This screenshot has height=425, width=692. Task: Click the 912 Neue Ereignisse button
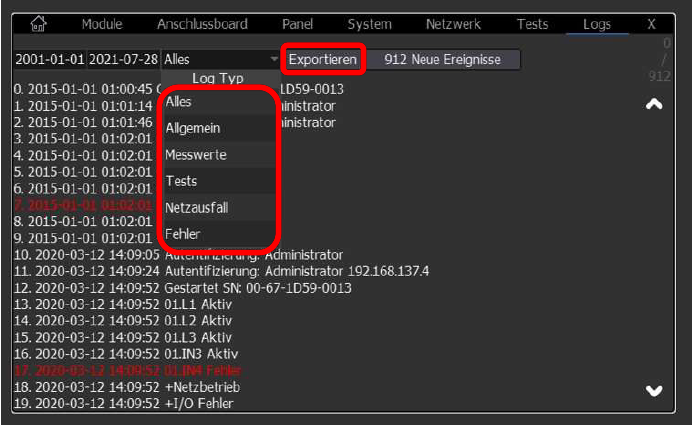pyautogui.click(x=443, y=60)
